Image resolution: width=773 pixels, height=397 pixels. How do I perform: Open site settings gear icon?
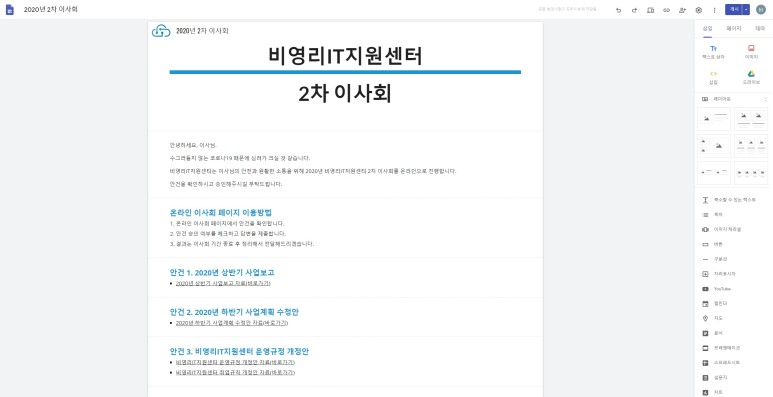click(x=699, y=10)
